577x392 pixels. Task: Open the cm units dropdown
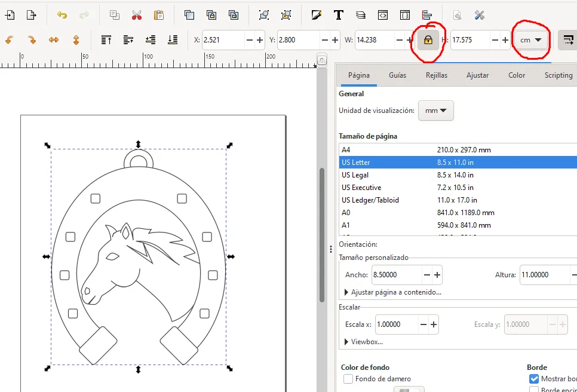click(x=531, y=40)
